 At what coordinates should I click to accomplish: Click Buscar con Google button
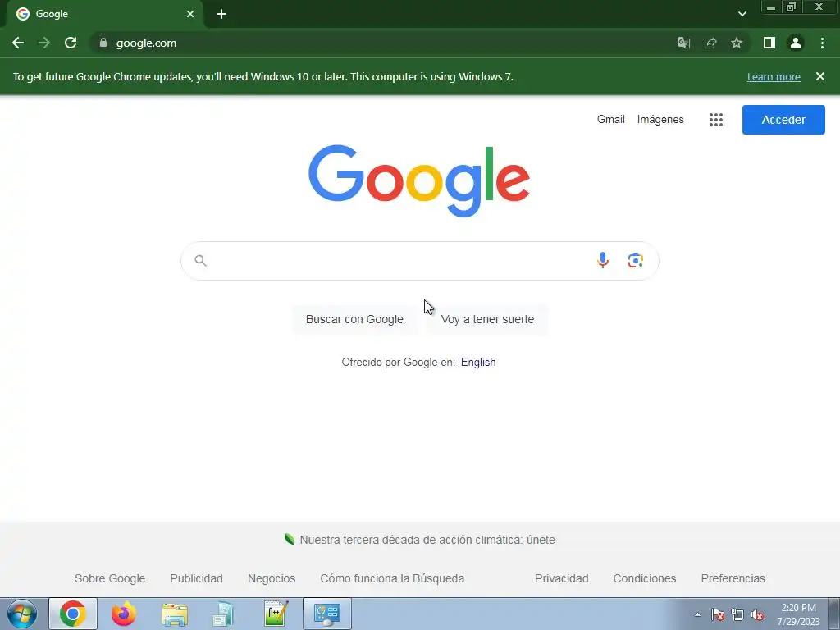coord(354,319)
